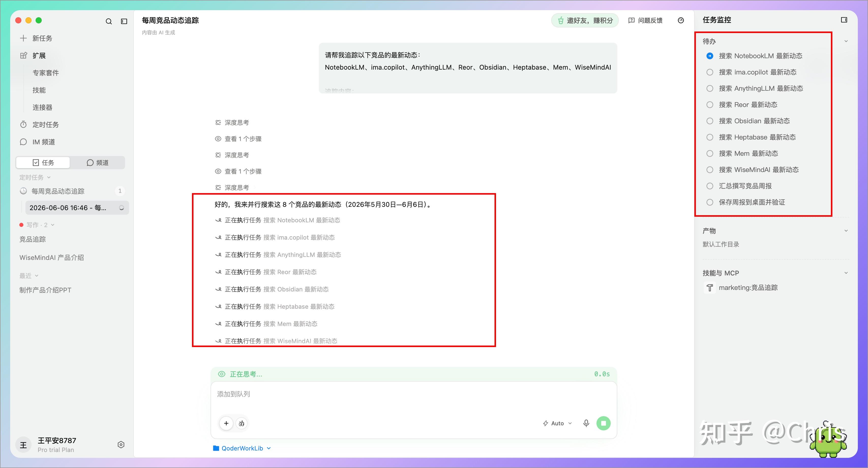The width and height of the screenshot is (868, 468).
Task: Click the user's prompt message bubble
Action: coord(468,68)
